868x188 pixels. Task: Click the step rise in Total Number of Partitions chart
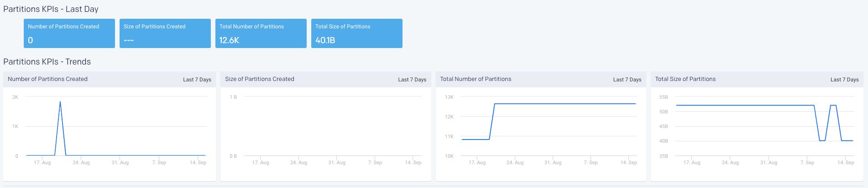coord(492,122)
